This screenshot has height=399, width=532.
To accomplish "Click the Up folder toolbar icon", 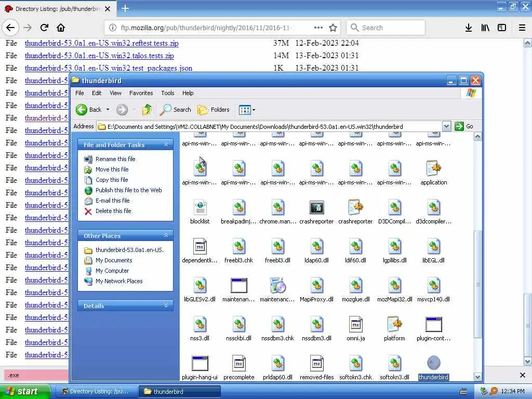I will tap(147, 110).
